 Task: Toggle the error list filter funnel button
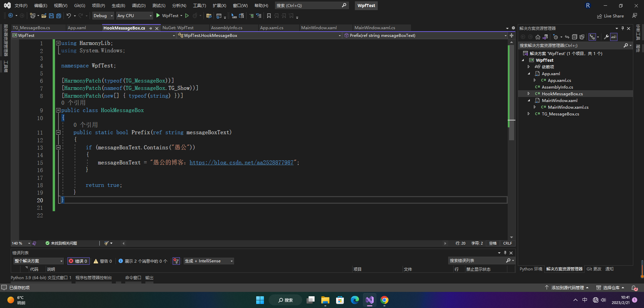[176, 261]
